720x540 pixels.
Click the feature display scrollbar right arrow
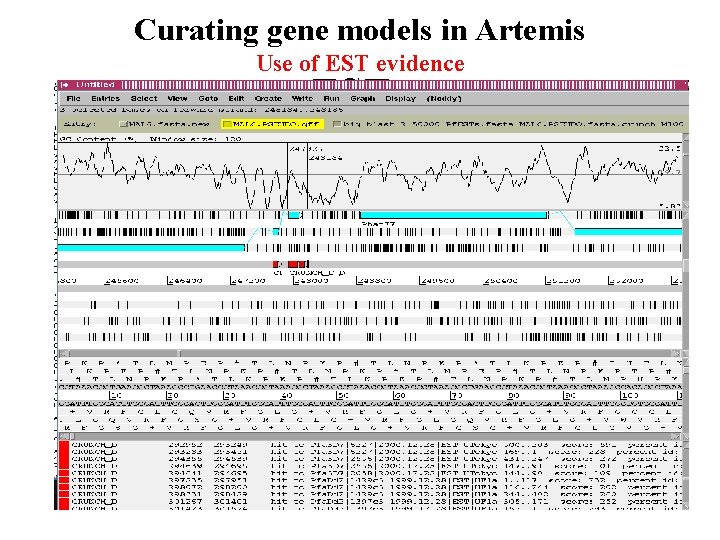[675, 353]
